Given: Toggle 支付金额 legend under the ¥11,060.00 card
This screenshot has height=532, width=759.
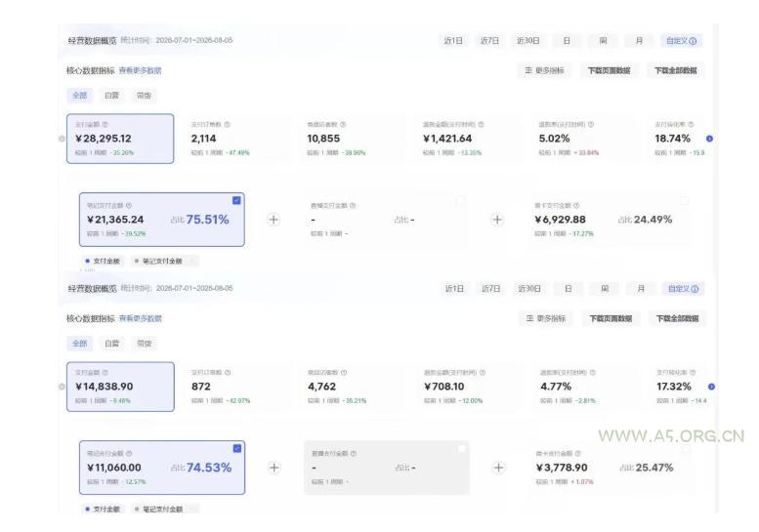Looking at the screenshot, I should point(103,510).
